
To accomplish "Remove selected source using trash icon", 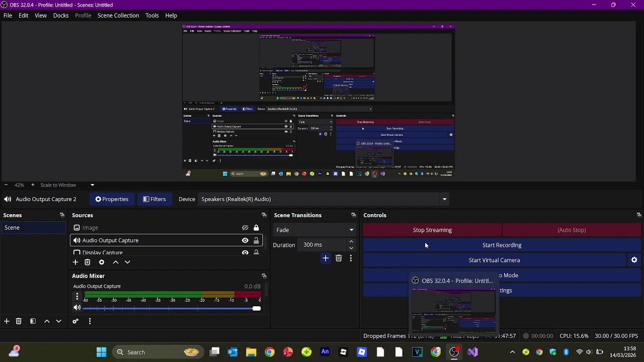I will click(x=88, y=262).
